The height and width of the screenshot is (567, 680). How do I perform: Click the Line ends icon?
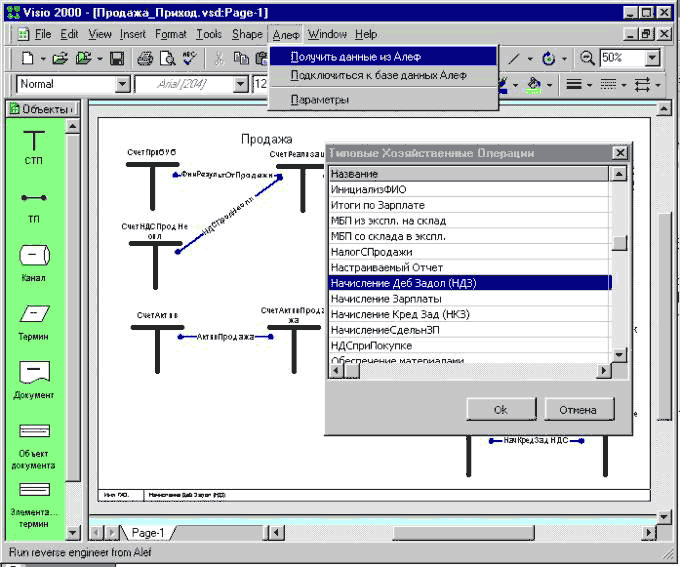[642, 85]
